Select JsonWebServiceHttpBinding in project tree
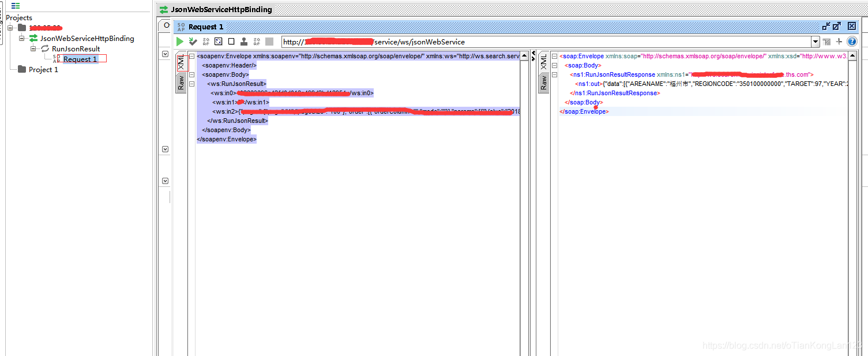 87,38
